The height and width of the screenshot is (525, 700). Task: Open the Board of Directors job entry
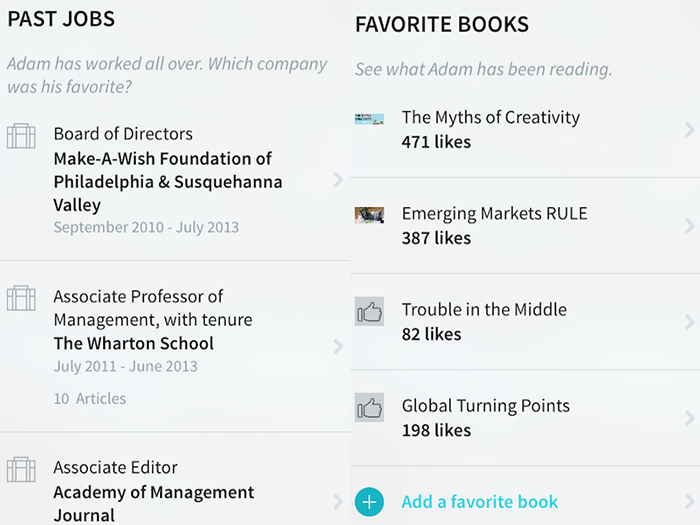123,134
